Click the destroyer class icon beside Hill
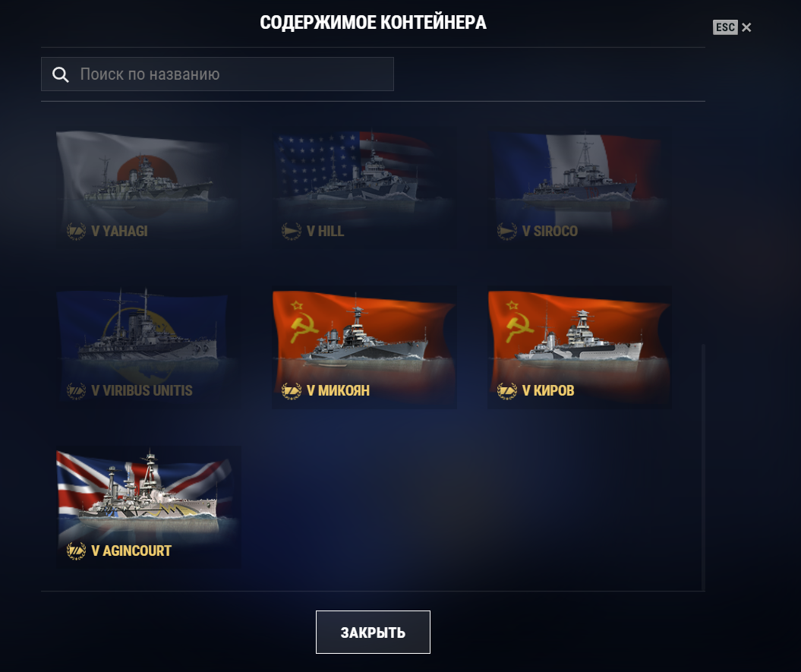 click(292, 232)
